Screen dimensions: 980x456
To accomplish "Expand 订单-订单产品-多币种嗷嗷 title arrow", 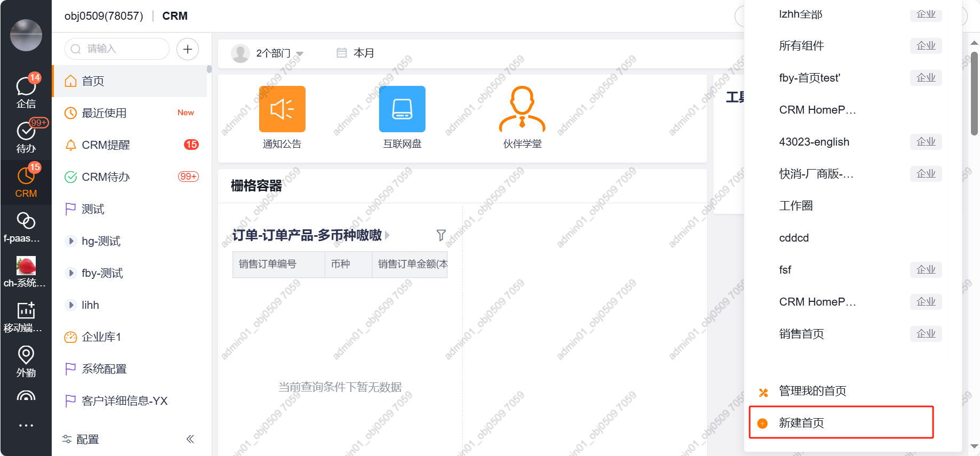I will click(388, 235).
